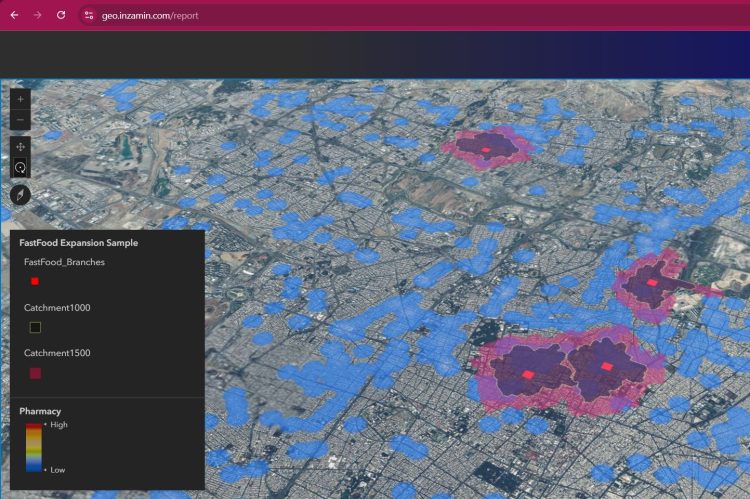
Task: Zoom in on the map
Action: click(21, 100)
